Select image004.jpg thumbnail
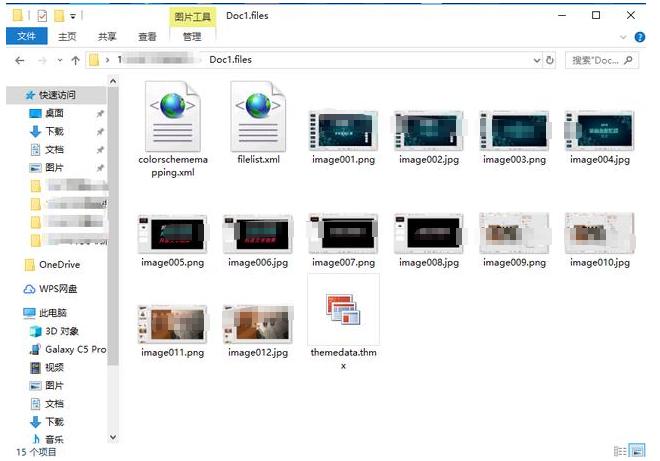Screen dimensions: 660x461 click(x=600, y=131)
